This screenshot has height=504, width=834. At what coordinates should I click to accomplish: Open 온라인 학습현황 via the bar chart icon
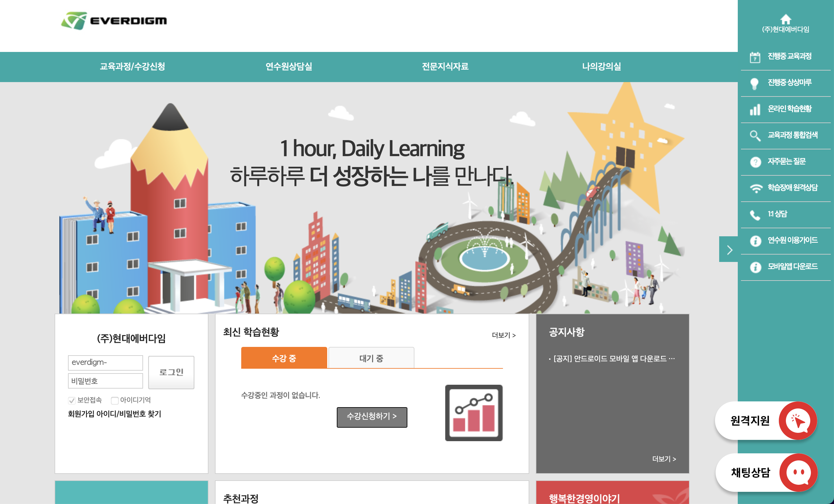click(756, 109)
